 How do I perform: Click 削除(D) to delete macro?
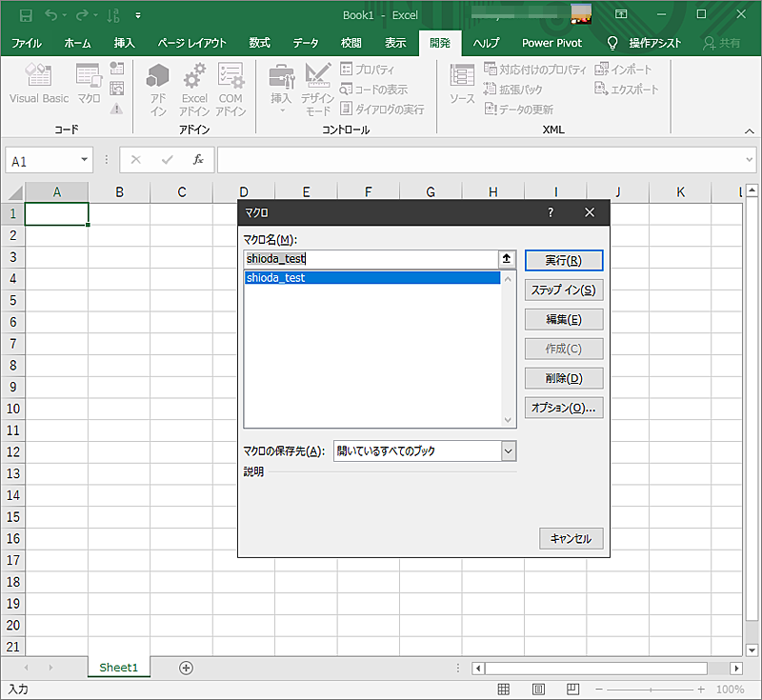click(x=564, y=378)
